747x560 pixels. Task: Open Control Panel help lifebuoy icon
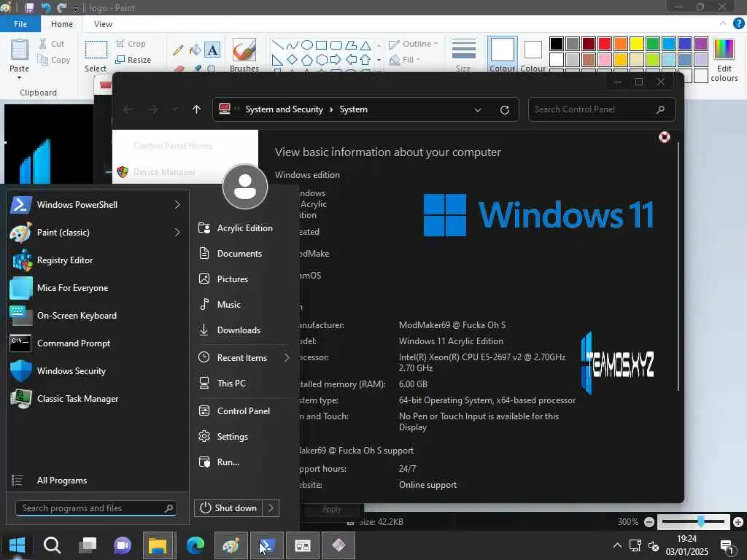coord(664,137)
